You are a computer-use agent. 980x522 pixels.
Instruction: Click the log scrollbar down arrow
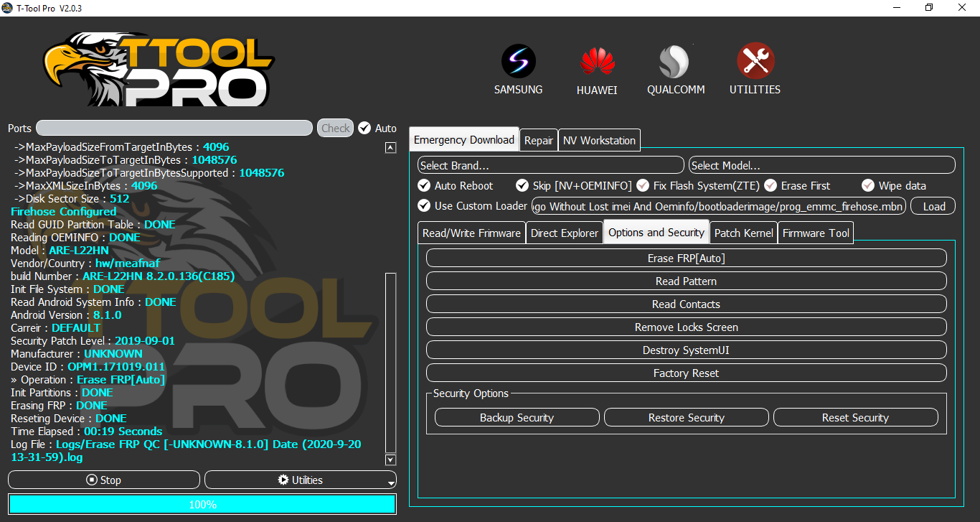[x=390, y=460]
